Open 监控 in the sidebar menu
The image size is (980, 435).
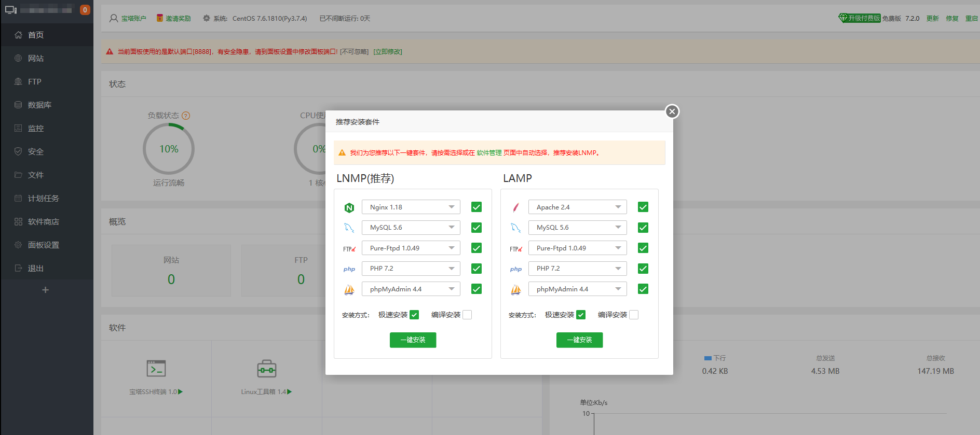(x=47, y=128)
